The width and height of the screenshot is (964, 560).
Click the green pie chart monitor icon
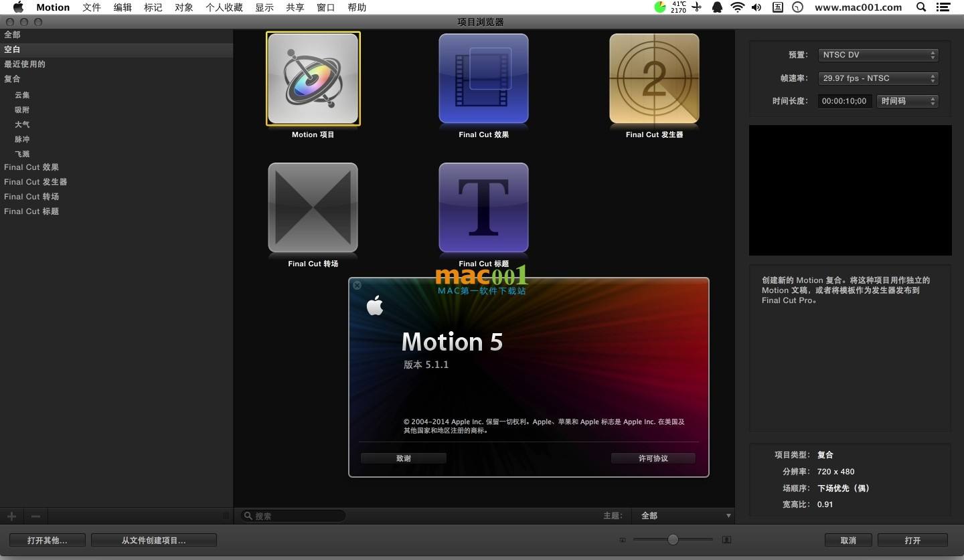(660, 7)
